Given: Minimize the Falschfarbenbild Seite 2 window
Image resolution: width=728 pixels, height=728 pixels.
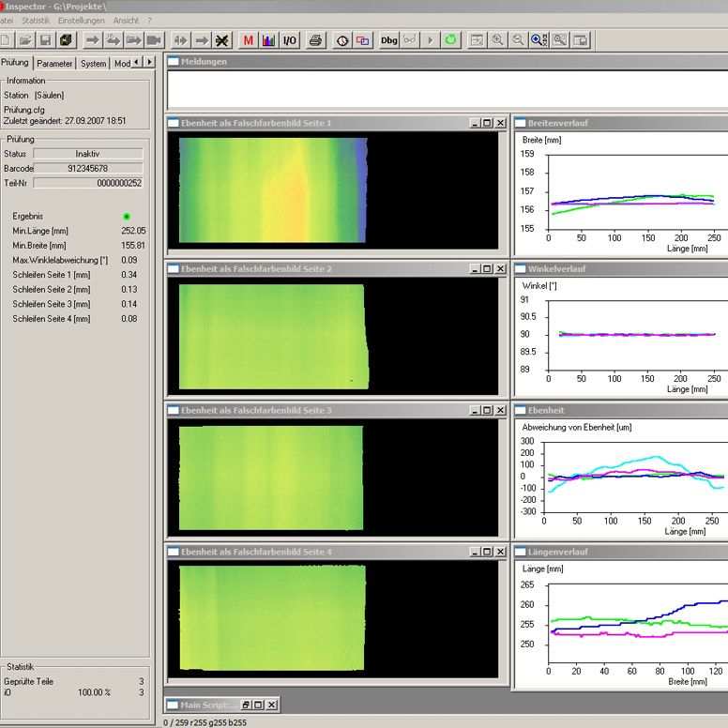Looking at the screenshot, I should (x=475, y=269).
